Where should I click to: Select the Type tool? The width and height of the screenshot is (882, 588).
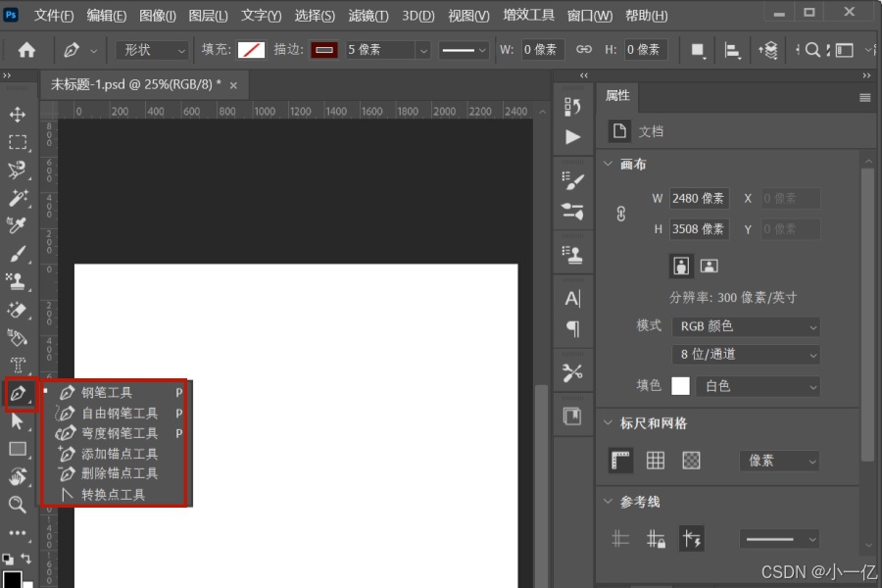click(18, 365)
